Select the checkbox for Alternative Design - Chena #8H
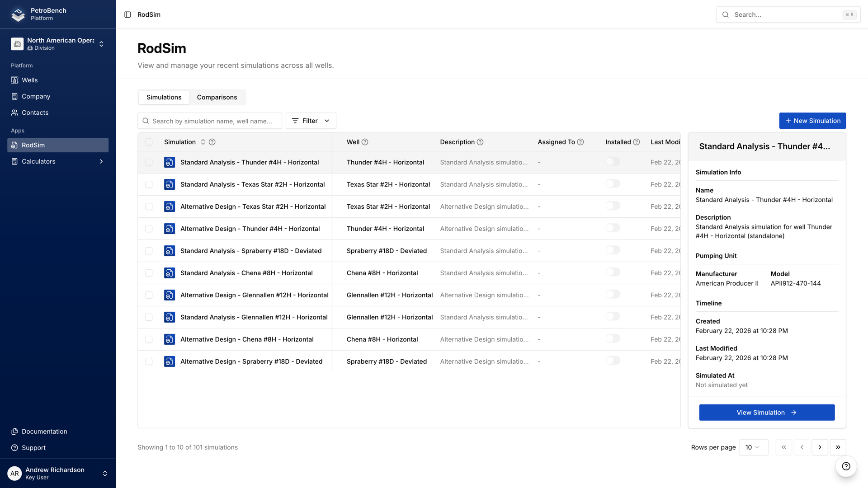This screenshot has width=868, height=488. tap(149, 339)
